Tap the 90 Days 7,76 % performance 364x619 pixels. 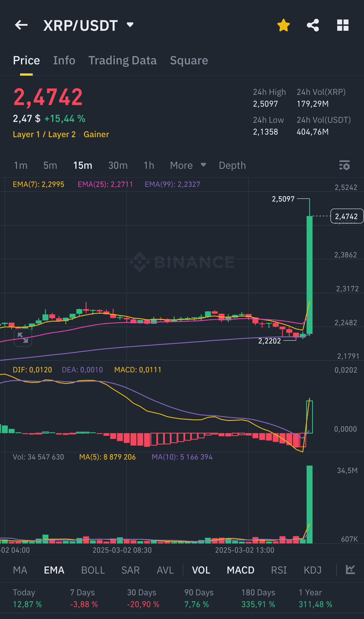coord(199,598)
